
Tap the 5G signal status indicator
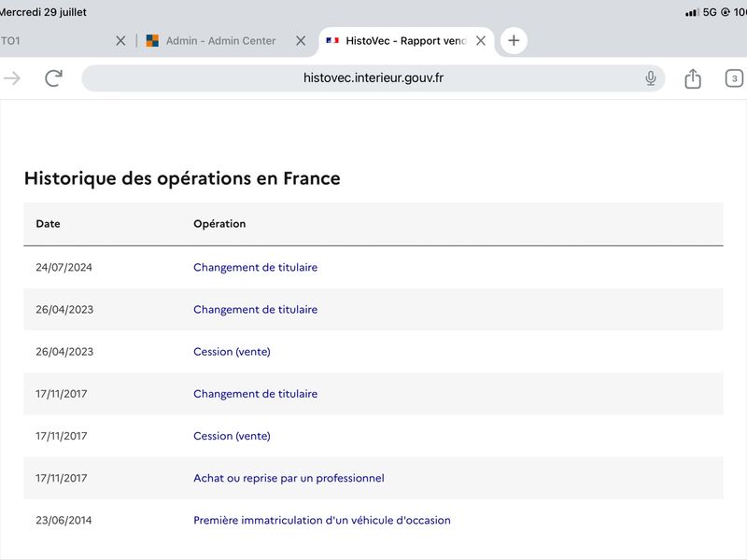tap(710, 12)
